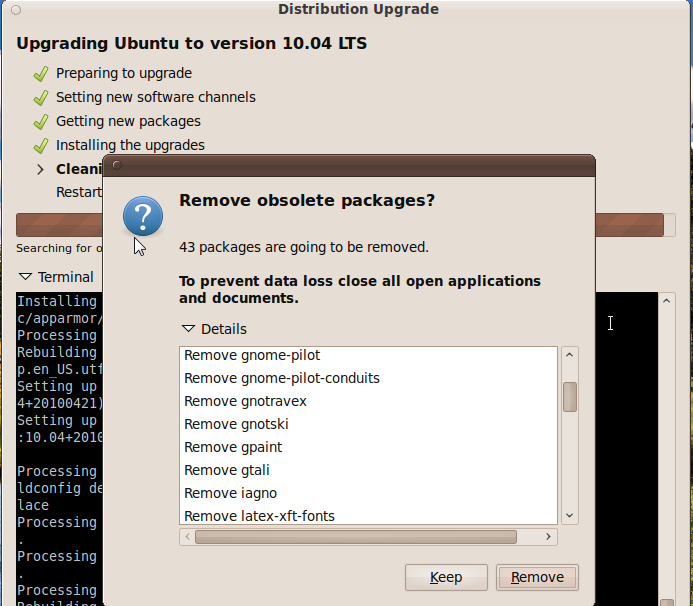Select 'Remove gnotski' row
Image resolution: width=693 pixels, height=606 pixels.
click(x=368, y=424)
